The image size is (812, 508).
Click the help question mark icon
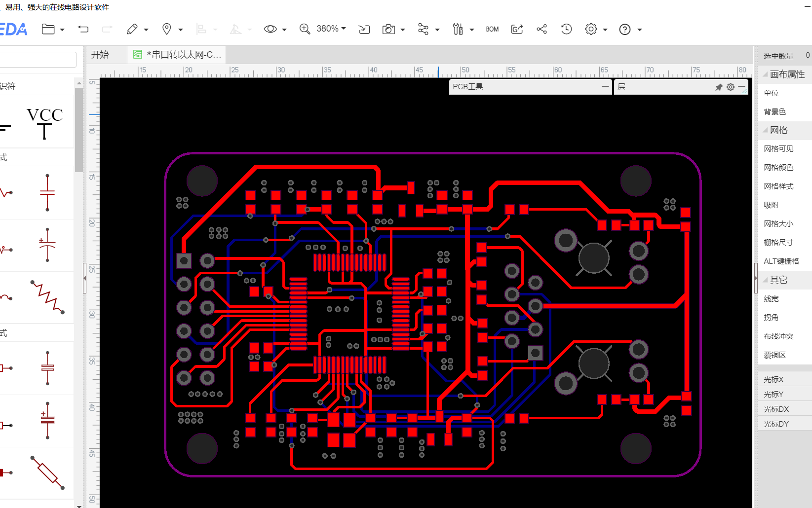click(x=625, y=29)
